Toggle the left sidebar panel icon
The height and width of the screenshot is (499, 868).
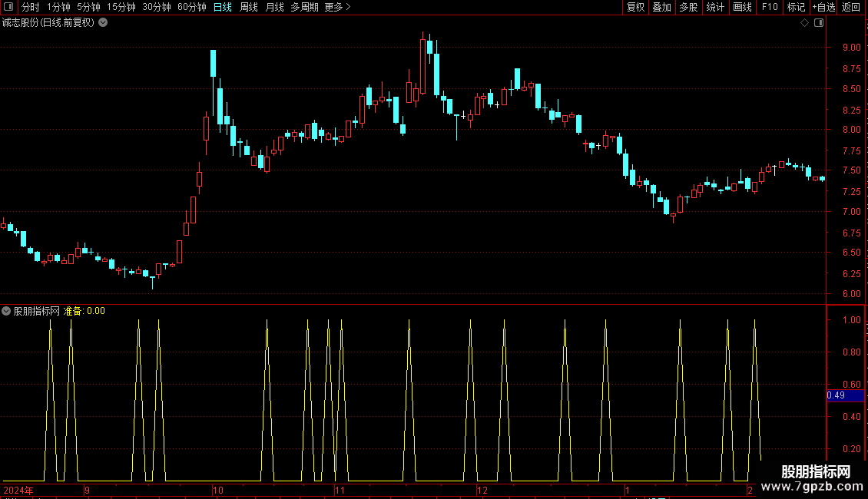(8, 7)
